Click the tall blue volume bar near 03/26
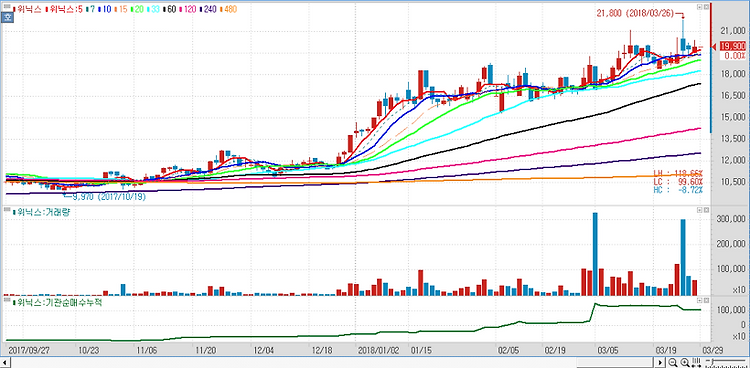Screen dimensions: 750x368 pos(683,257)
